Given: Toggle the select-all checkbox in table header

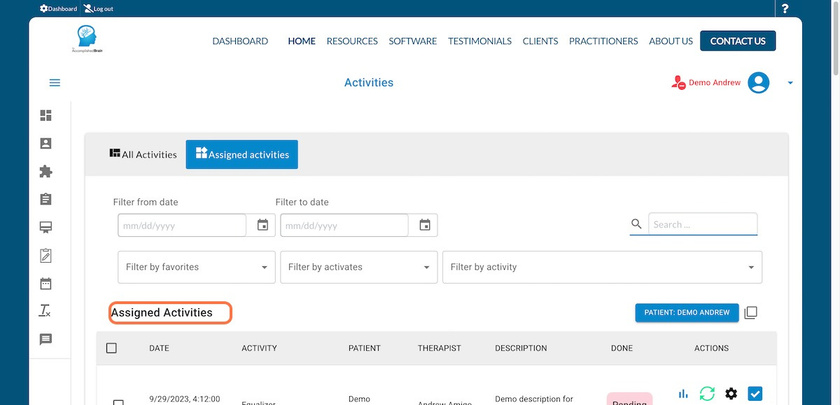Looking at the screenshot, I should coord(111,348).
